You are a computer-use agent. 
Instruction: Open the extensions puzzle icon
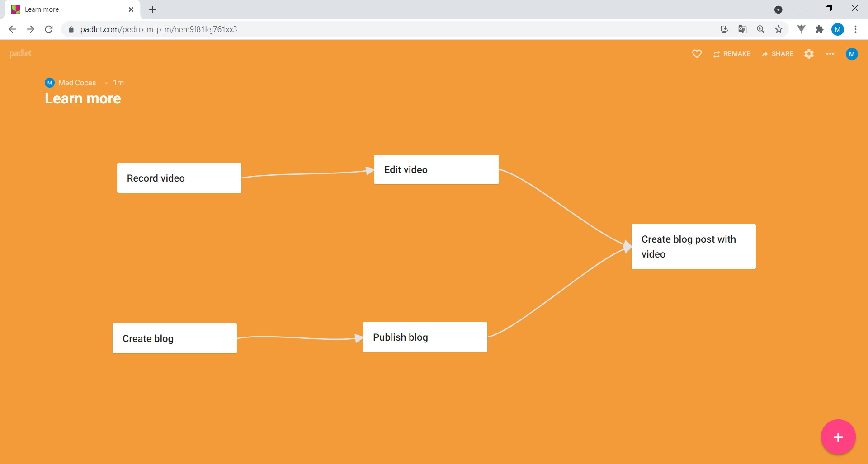(819, 29)
